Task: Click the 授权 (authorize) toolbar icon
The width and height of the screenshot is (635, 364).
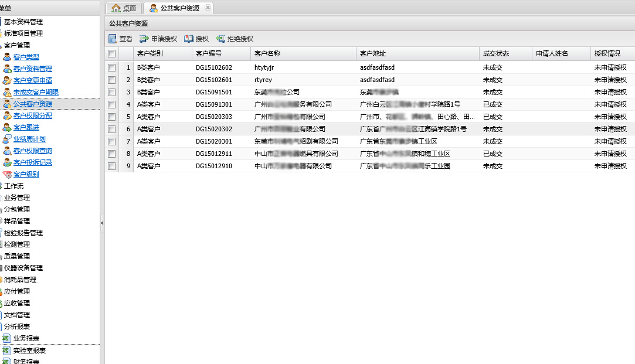Action: click(189, 39)
